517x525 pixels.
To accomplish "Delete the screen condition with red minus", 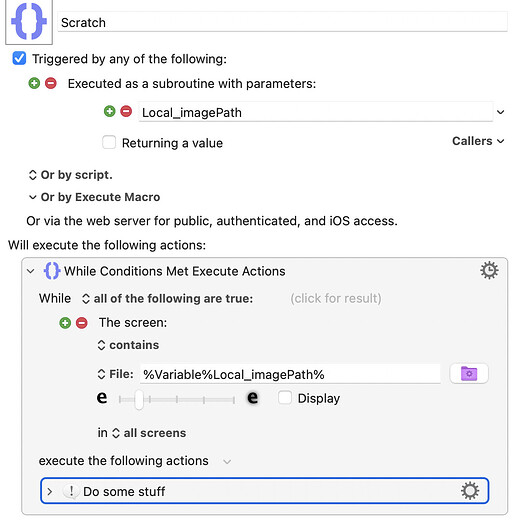I will 82,323.
